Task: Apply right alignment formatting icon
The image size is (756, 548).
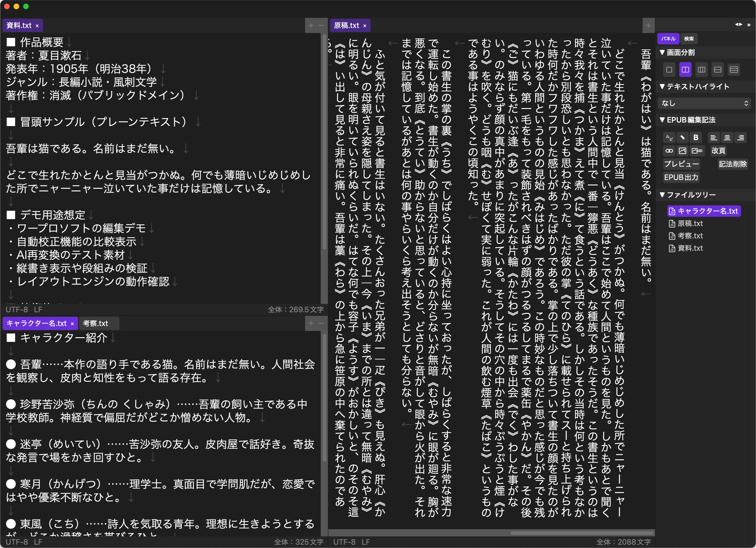Action: [x=741, y=137]
